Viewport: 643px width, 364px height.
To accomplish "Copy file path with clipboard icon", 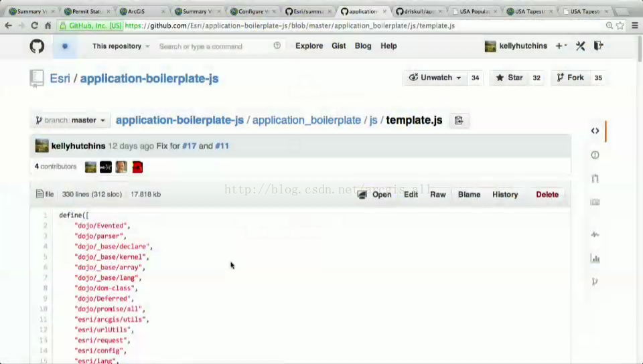I will [458, 120].
